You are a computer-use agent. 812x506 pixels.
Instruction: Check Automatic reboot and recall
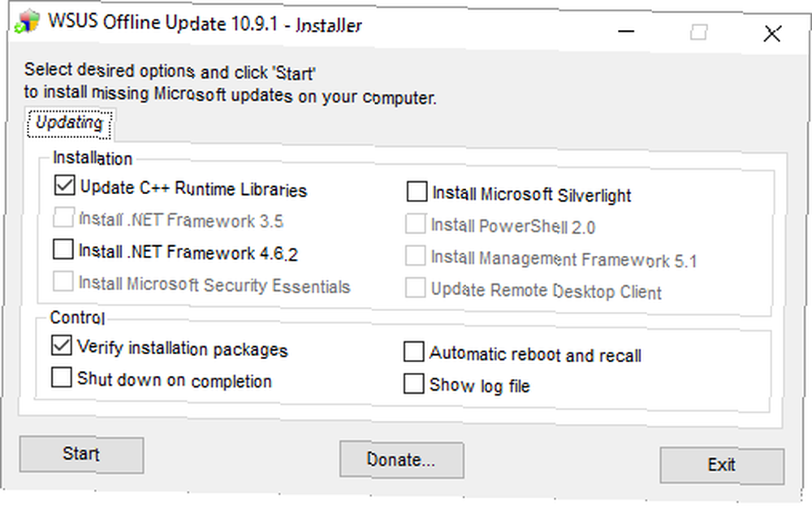pyautogui.click(x=413, y=352)
